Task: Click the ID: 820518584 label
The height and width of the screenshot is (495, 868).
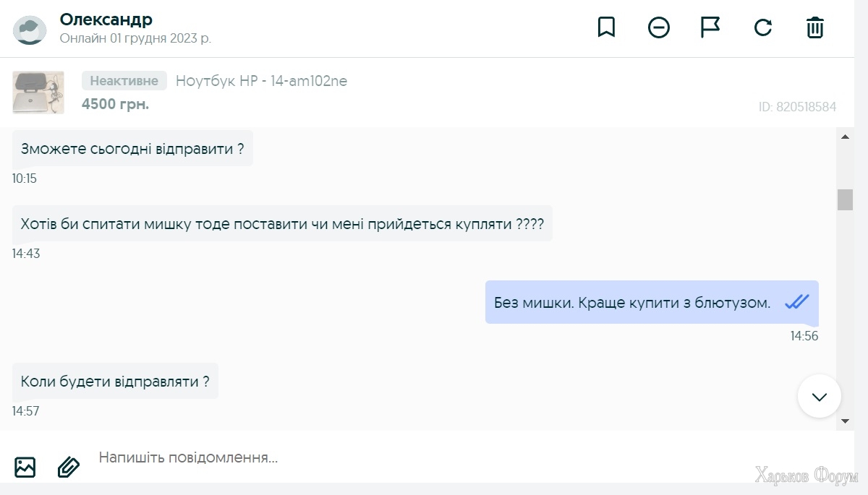Action: pyautogui.click(x=797, y=107)
